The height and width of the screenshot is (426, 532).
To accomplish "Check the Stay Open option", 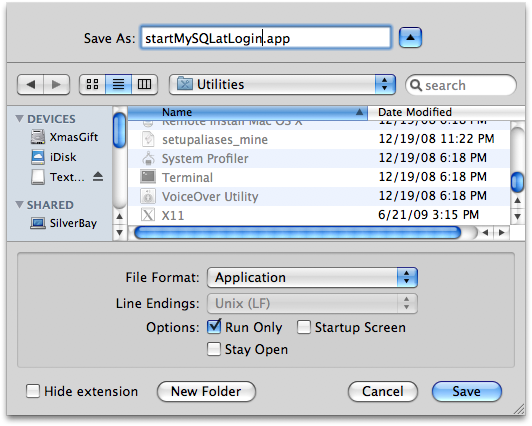I will (214, 349).
